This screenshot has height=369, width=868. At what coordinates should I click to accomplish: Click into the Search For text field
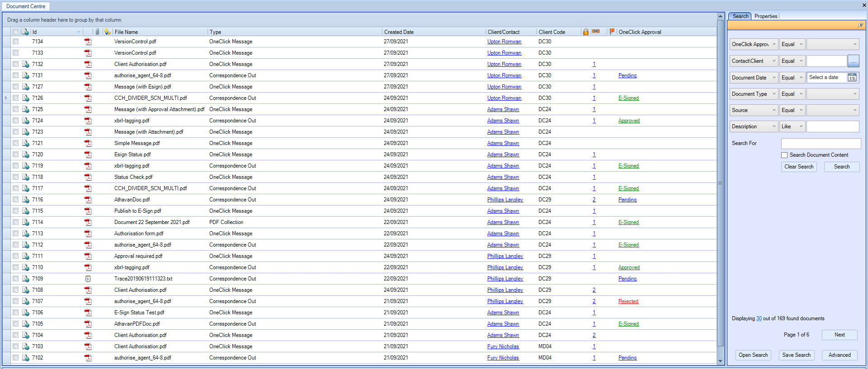pos(821,143)
